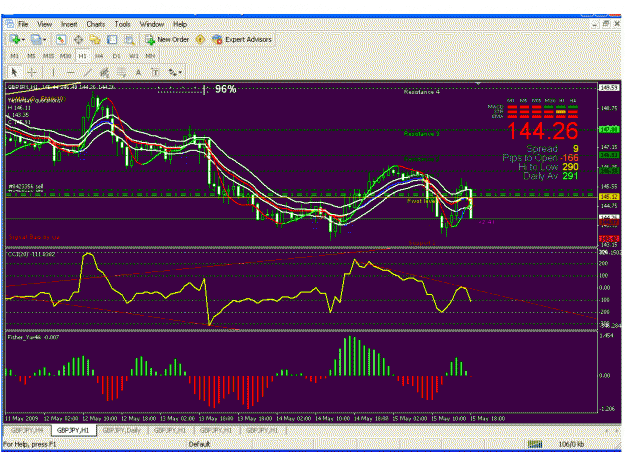
Task: Click the Resistance 4 level label
Action: pos(421,92)
